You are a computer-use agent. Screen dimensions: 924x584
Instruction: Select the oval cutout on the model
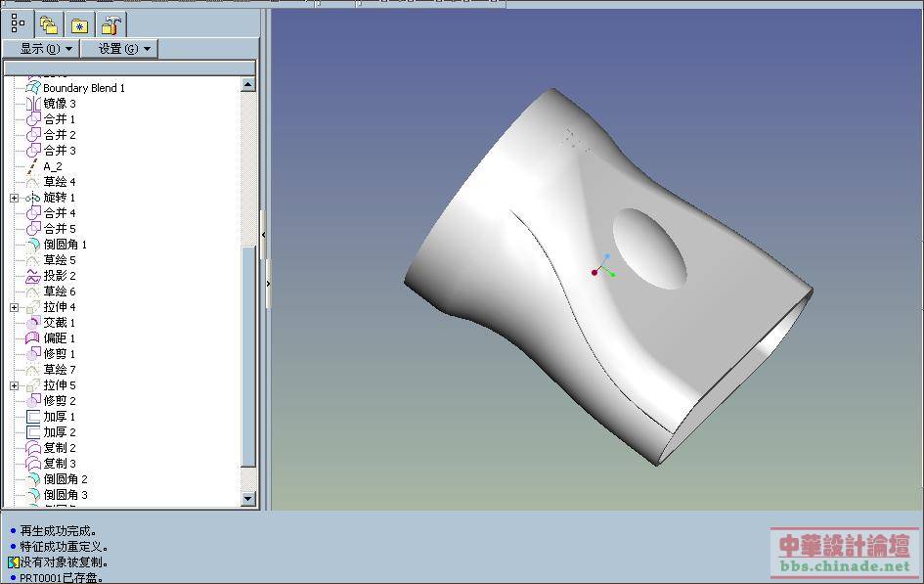pyautogui.click(x=649, y=248)
